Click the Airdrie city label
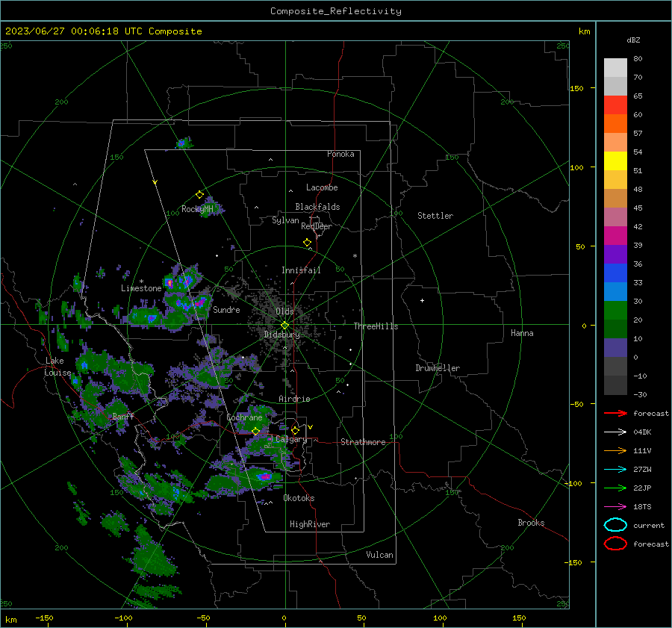Viewport: 672px width, 628px height. coord(294,399)
